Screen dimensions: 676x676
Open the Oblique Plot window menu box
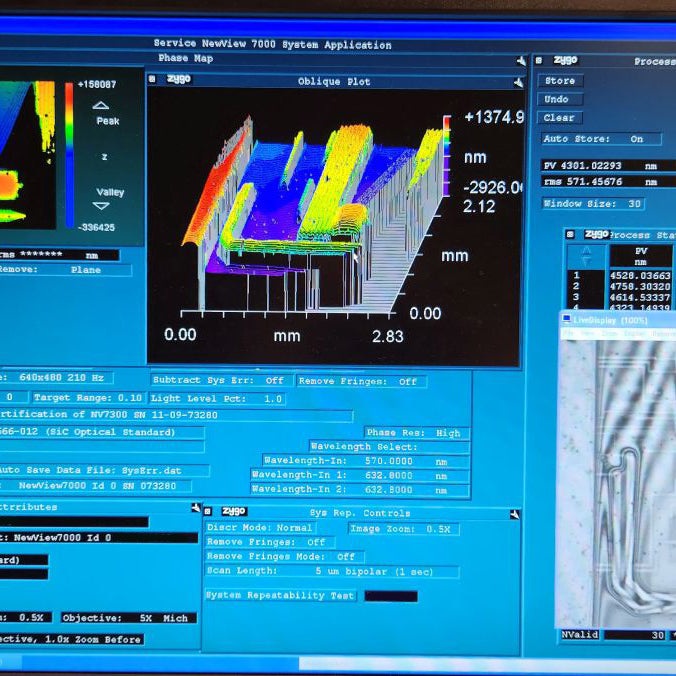pyautogui.click(x=152, y=79)
